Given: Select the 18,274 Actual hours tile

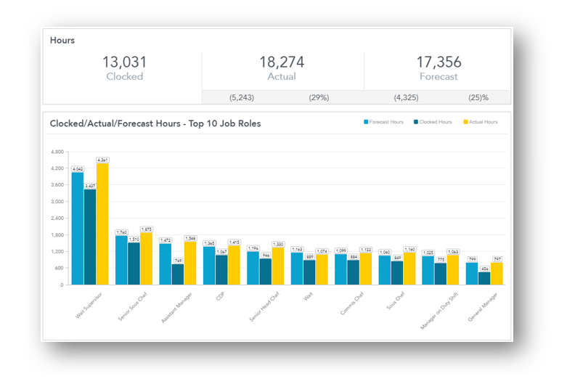Looking at the screenshot, I should [282, 68].
